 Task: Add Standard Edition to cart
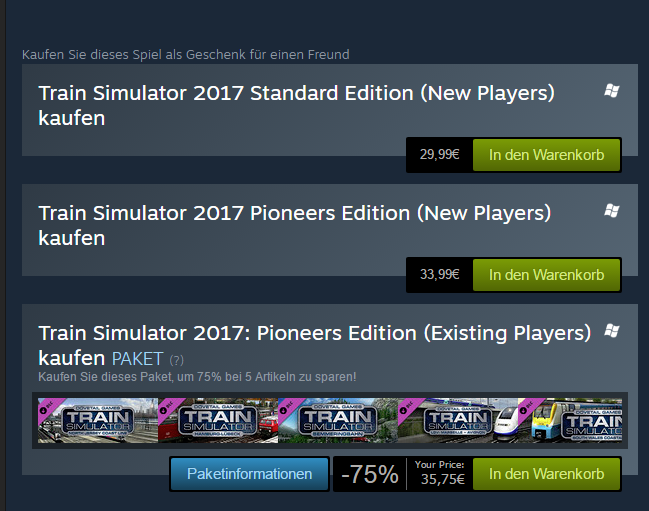546,155
